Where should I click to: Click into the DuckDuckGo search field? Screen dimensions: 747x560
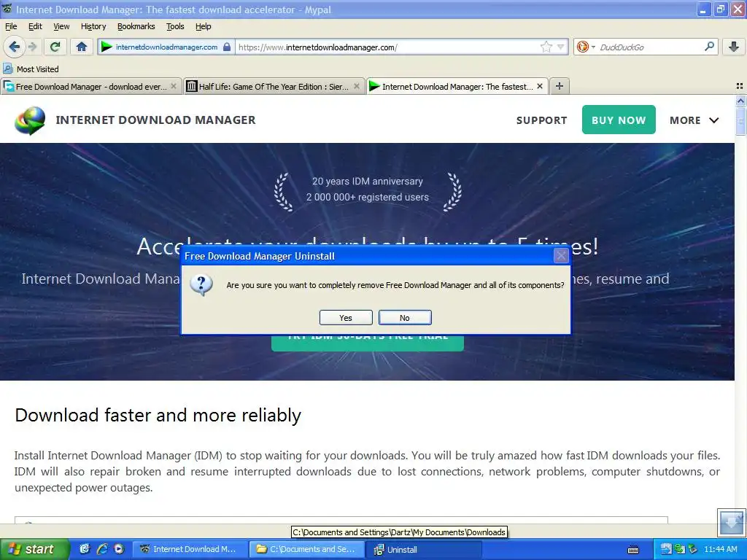[x=650, y=47]
